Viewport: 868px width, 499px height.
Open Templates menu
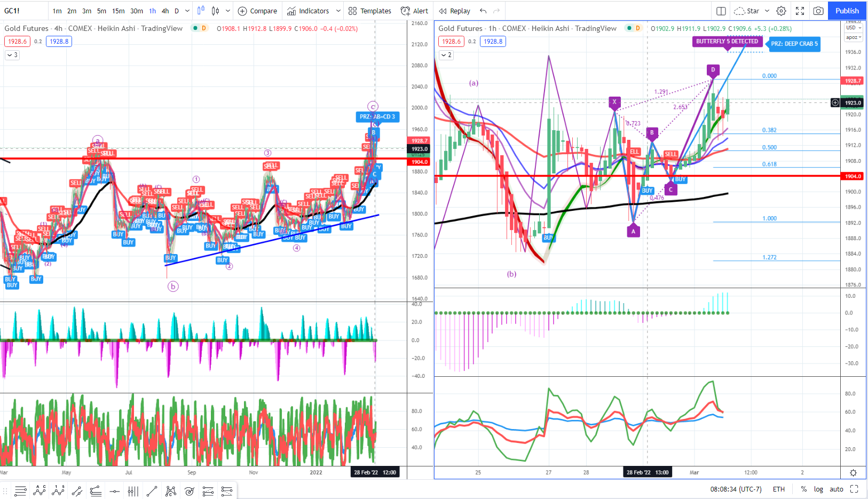coord(369,11)
